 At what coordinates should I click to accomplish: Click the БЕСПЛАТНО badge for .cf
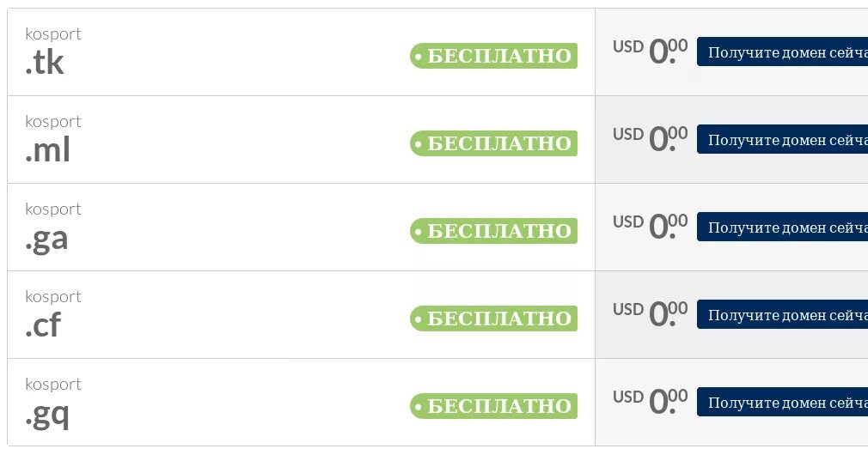tap(494, 318)
